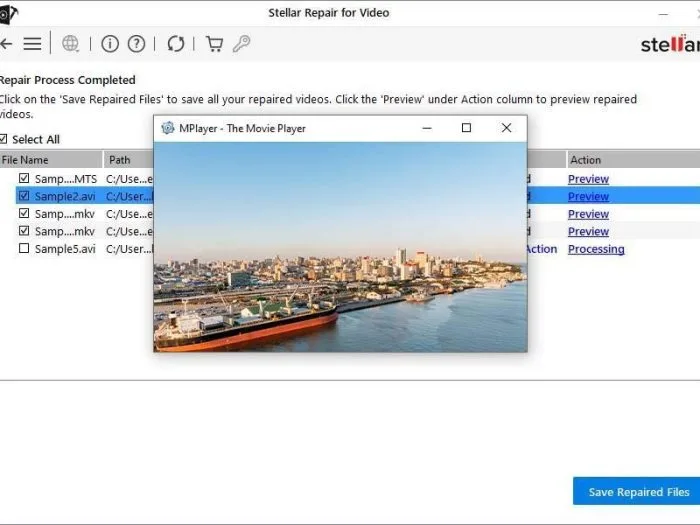Open the language globe icon
The image size is (700, 525).
point(71,44)
